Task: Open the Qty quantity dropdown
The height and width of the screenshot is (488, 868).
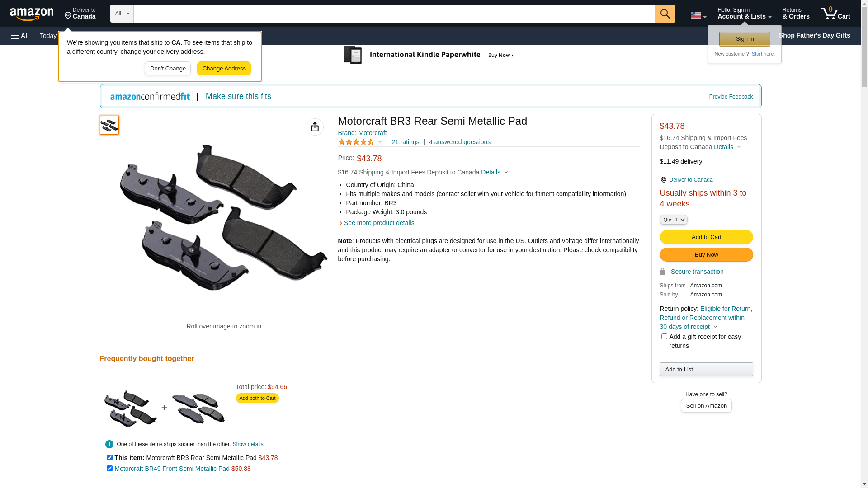Action: 674,220
